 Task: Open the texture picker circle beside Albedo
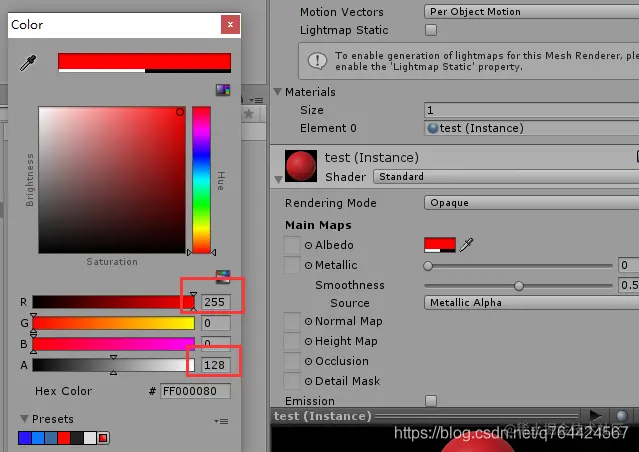point(308,245)
